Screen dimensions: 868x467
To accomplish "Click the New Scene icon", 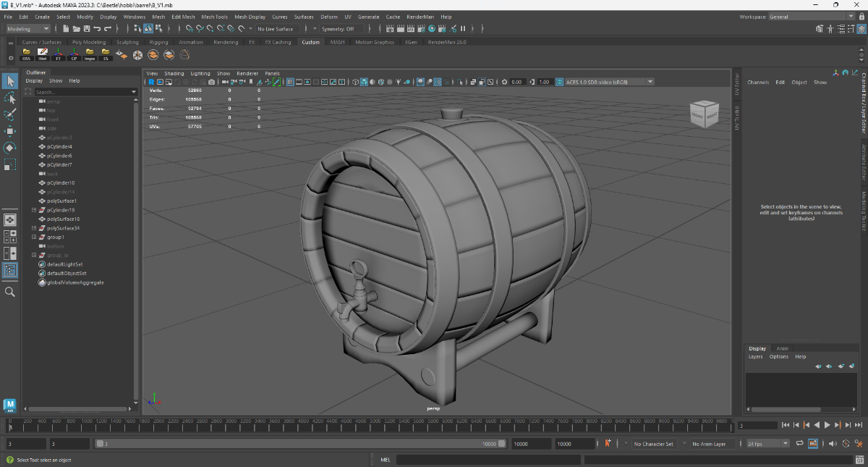I will [66, 29].
